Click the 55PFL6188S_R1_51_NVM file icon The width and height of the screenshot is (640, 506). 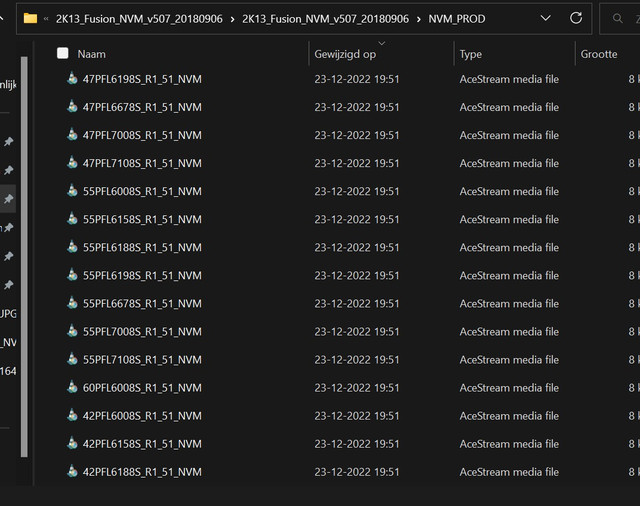coord(72,247)
